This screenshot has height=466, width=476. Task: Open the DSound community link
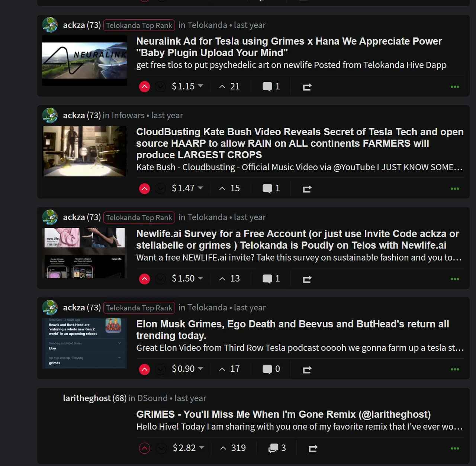tap(152, 398)
